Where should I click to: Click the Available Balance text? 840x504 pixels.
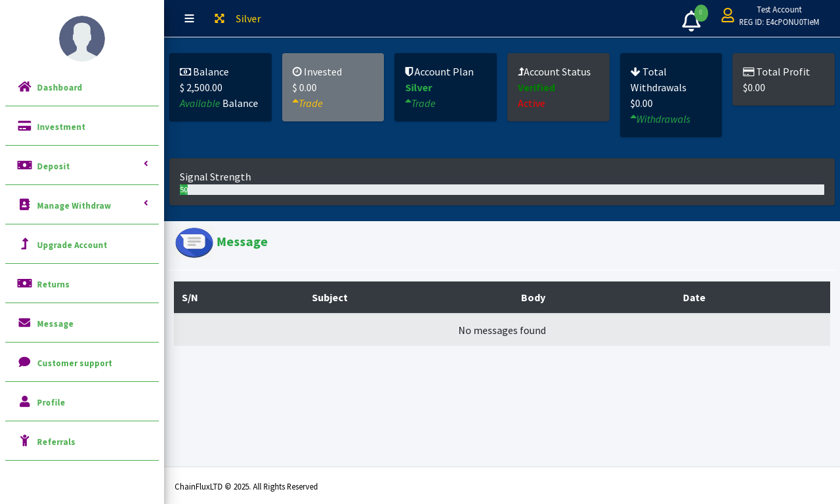(219, 103)
